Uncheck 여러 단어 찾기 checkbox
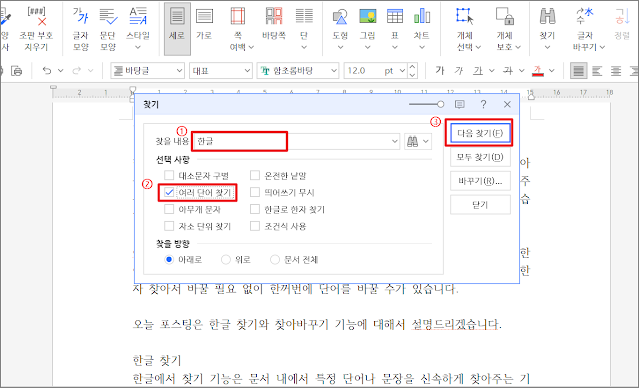The width and height of the screenshot is (639, 388). (169, 192)
